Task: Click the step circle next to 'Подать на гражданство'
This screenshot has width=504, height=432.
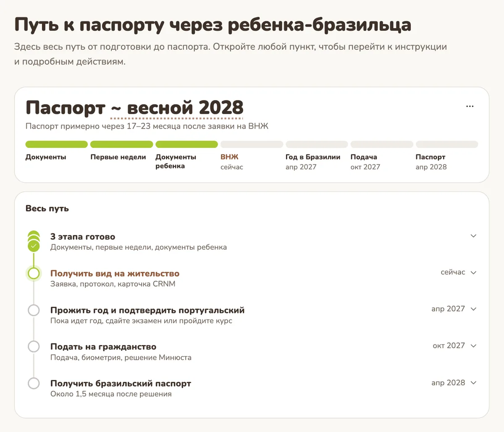Action: coord(34,347)
